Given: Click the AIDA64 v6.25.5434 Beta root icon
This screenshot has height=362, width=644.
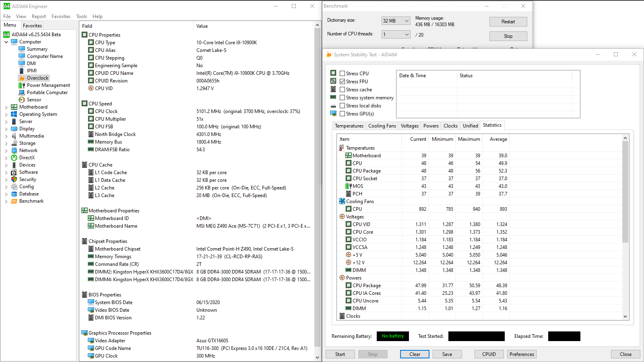Looking at the screenshot, I should pos(6,35).
